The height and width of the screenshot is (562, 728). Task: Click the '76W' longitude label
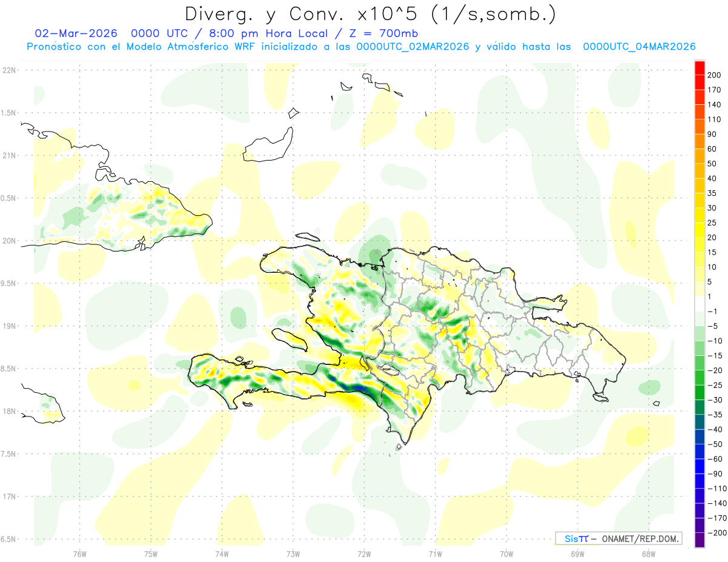point(79,554)
